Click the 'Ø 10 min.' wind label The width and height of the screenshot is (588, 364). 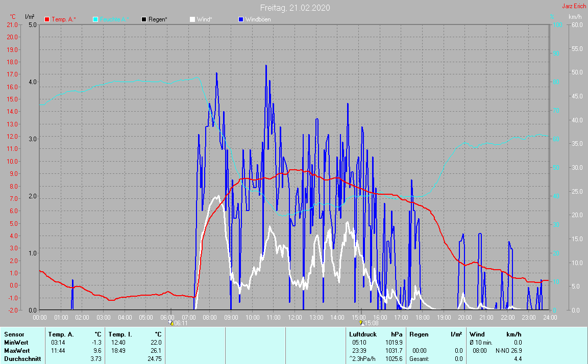481,343
